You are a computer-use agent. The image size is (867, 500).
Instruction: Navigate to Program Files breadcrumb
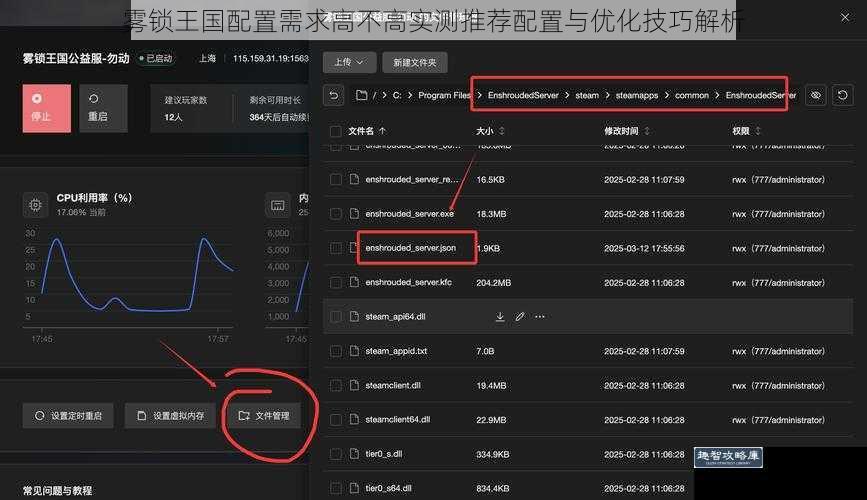[444, 95]
